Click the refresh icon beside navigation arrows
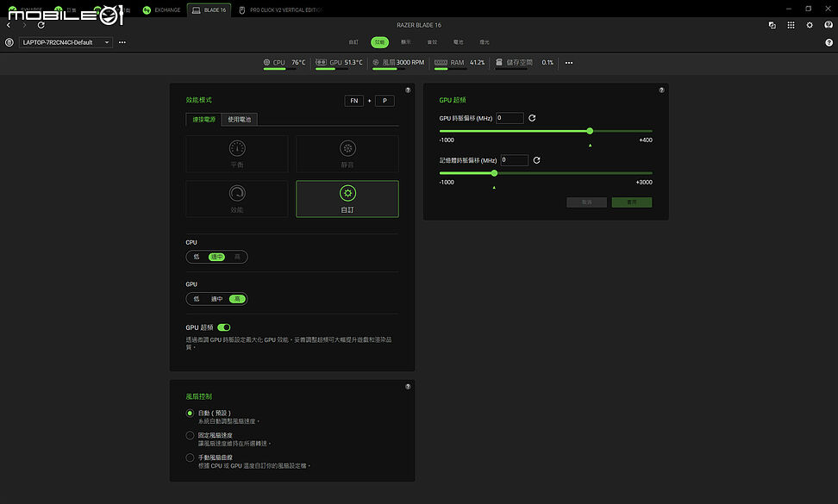This screenshot has height=504, width=838. pyautogui.click(x=41, y=25)
